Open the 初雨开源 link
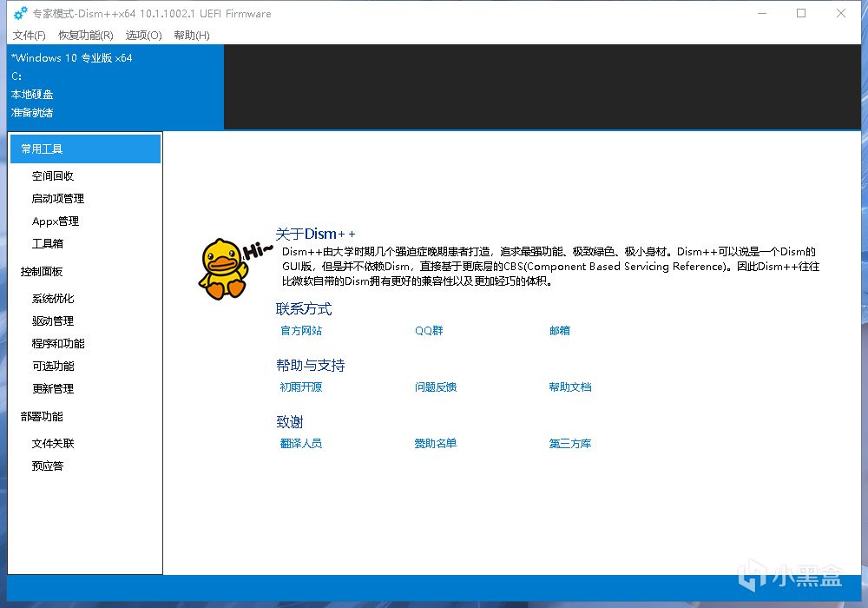This screenshot has width=868, height=608. point(301,387)
